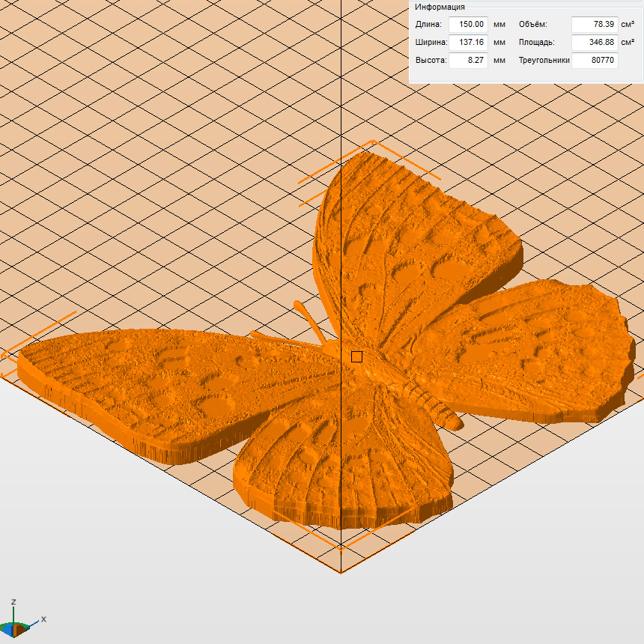
Task: Click the Высота (height) value field
Action: click(468, 61)
